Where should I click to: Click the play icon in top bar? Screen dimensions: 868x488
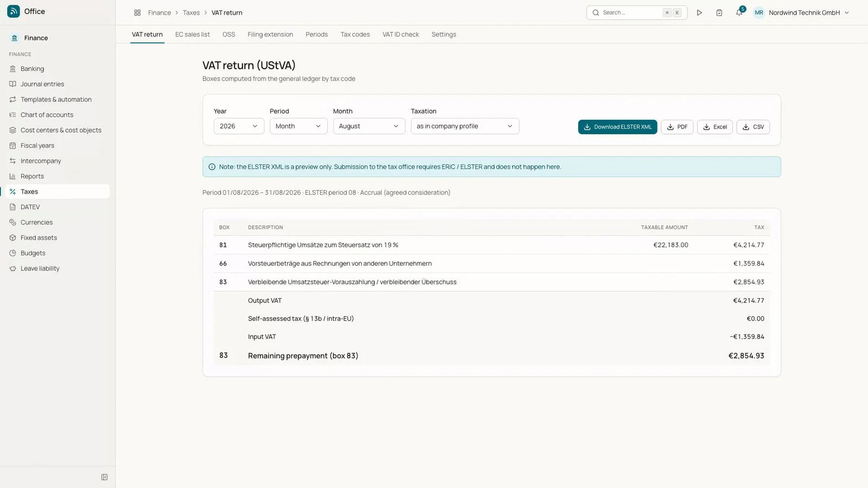click(699, 12)
